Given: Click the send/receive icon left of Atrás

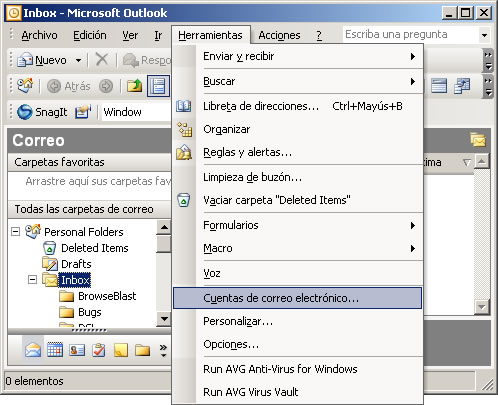Looking at the screenshot, I should point(25,86).
